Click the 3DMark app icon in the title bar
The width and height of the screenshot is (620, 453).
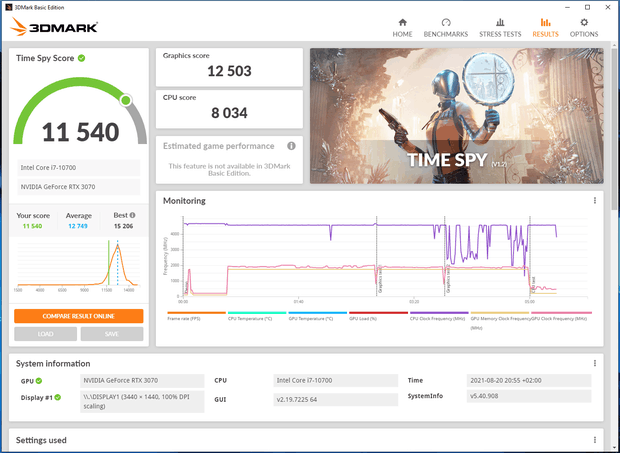tap(9, 7)
